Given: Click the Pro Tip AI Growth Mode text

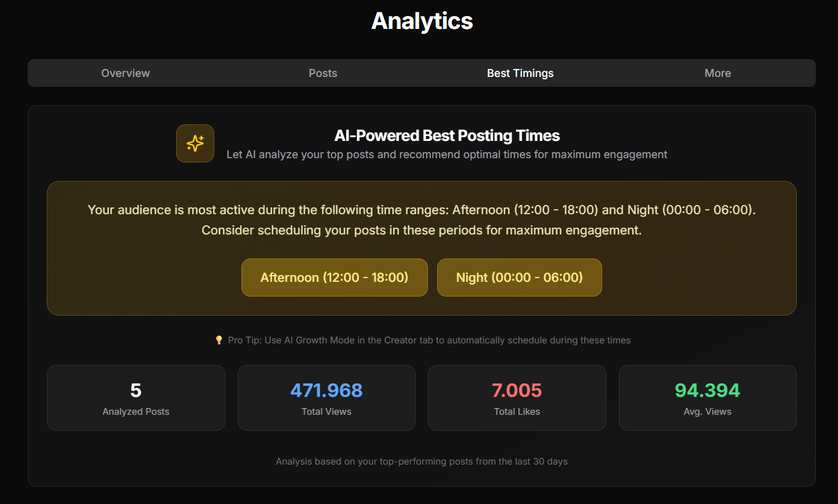Looking at the screenshot, I should point(429,340).
